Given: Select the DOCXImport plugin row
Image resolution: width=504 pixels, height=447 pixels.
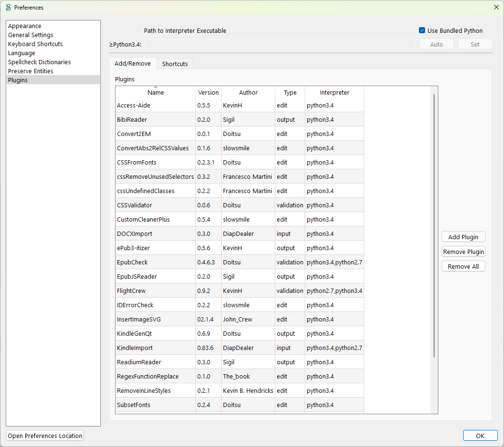Looking at the screenshot, I should click(x=240, y=234).
